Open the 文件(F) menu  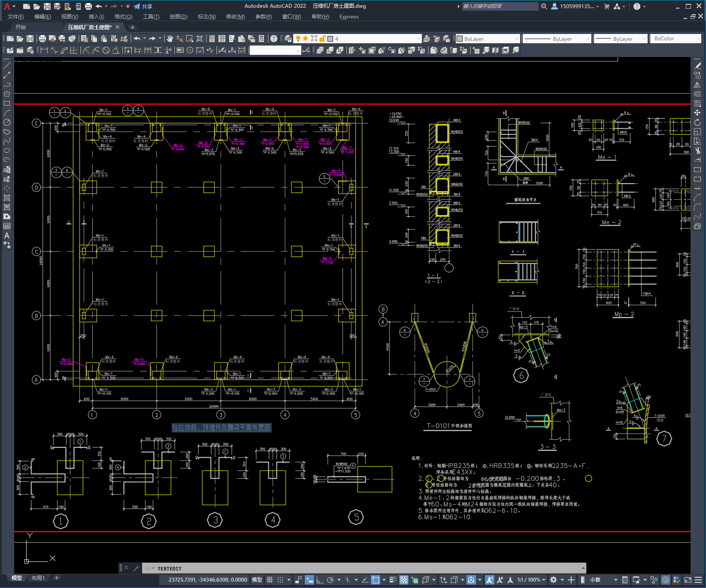(16, 17)
